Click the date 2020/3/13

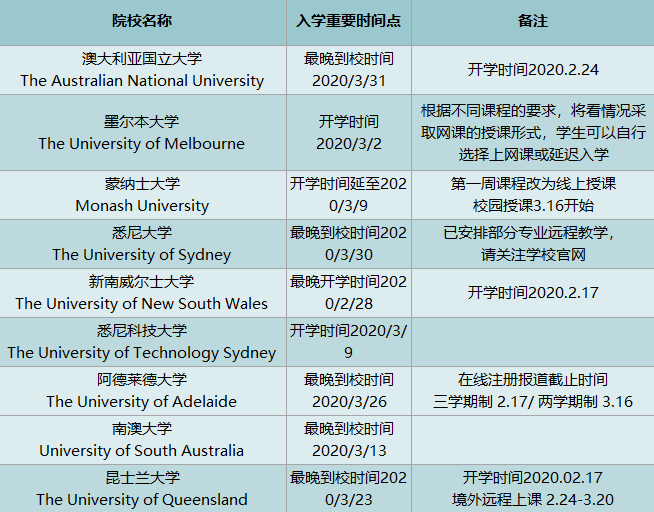349,451
